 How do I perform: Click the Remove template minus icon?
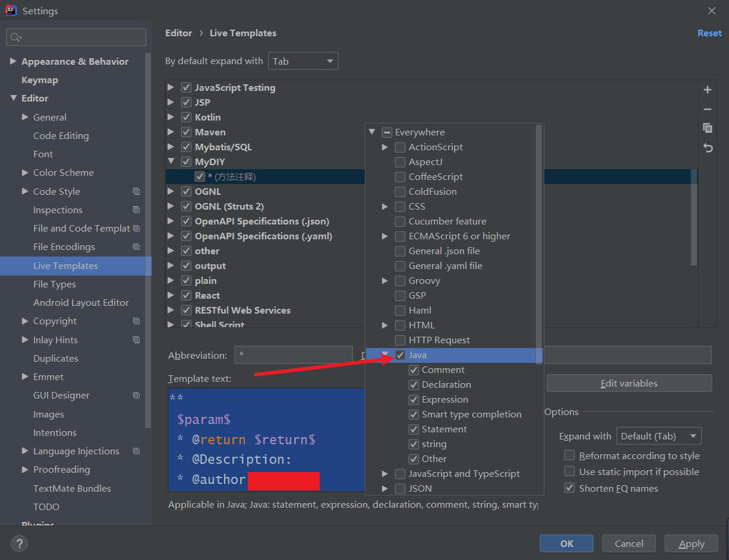click(x=708, y=109)
